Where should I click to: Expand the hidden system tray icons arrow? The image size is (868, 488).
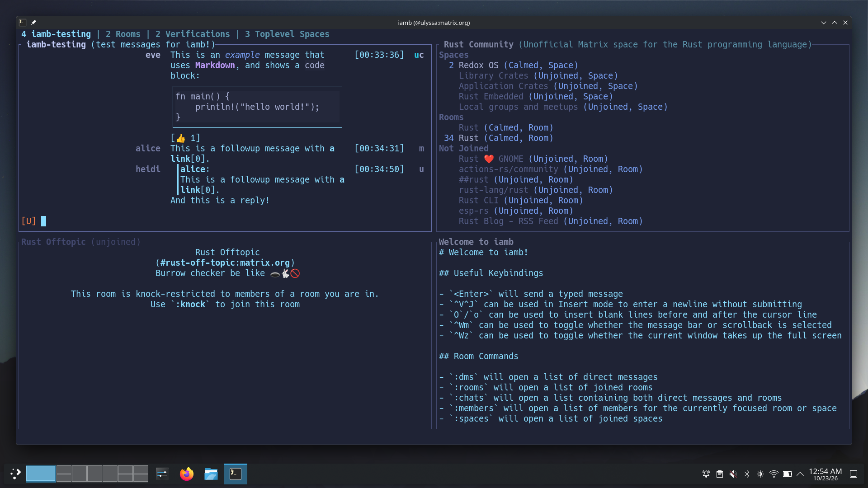click(x=800, y=474)
